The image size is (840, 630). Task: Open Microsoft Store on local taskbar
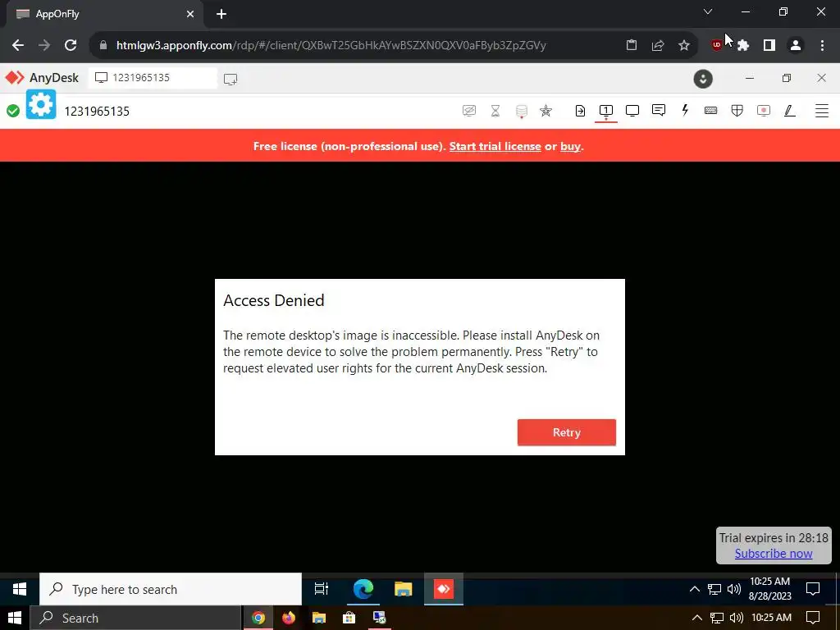click(x=349, y=619)
